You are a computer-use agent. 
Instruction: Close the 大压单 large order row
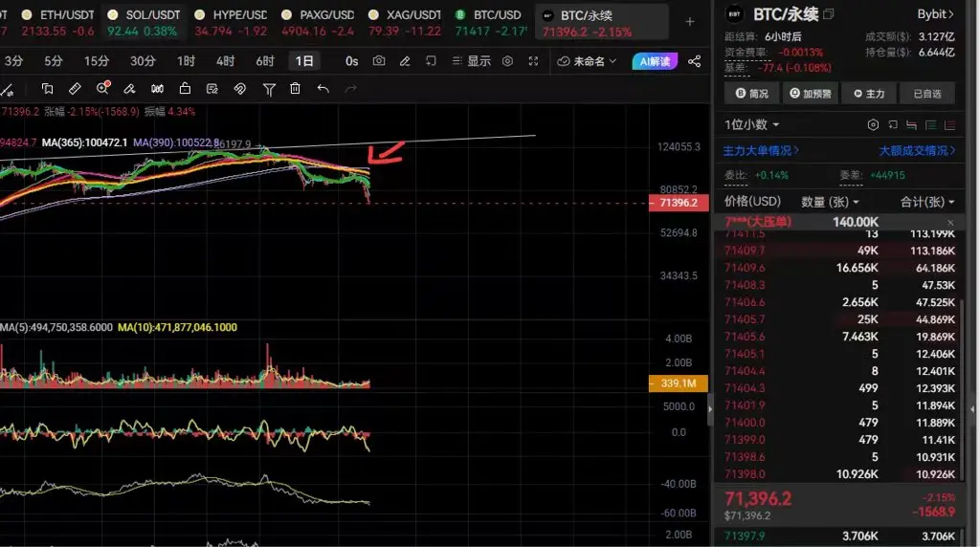pos(950,222)
